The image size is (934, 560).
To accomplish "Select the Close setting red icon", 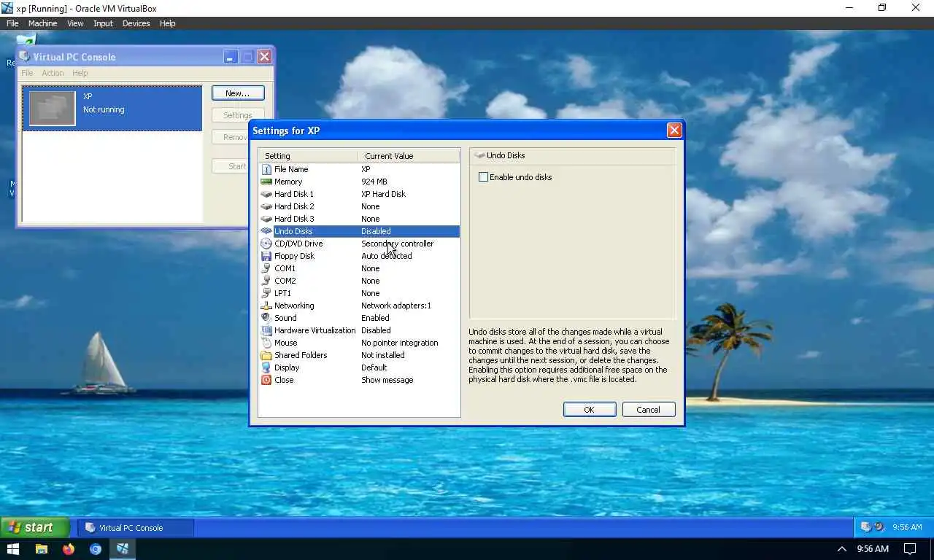I will pos(266,380).
